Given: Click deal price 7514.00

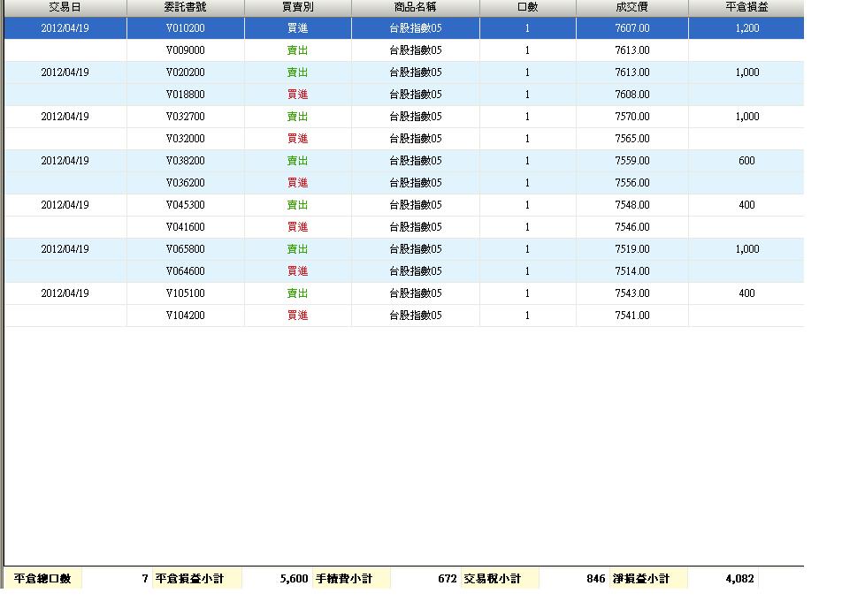Looking at the screenshot, I should tap(632, 270).
